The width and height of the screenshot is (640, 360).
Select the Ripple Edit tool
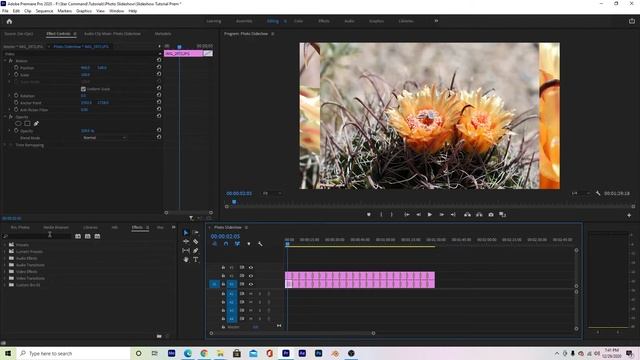(x=186, y=241)
